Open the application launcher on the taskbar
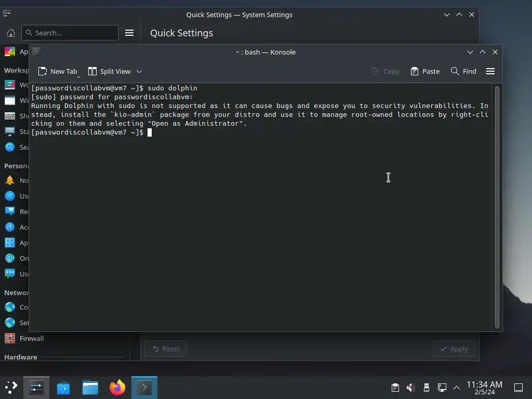Image resolution: width=532 pixels, height=399 pixels. 11,387
